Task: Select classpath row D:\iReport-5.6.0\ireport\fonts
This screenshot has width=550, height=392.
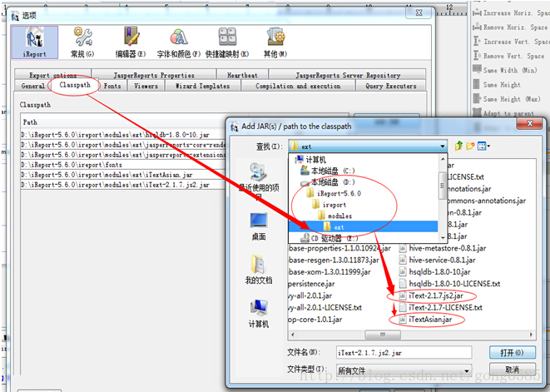Action: point(123,165)
